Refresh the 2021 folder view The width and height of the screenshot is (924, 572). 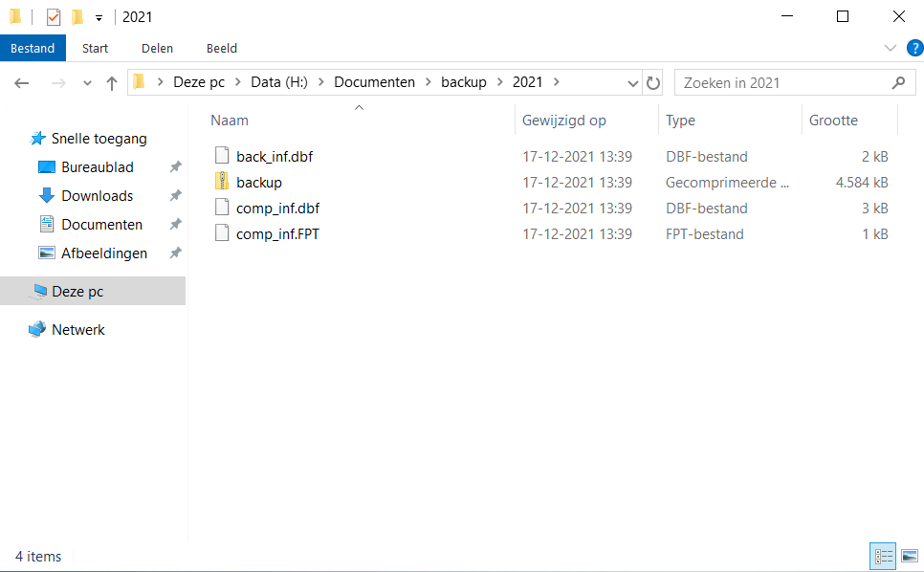tap(653, 83)
